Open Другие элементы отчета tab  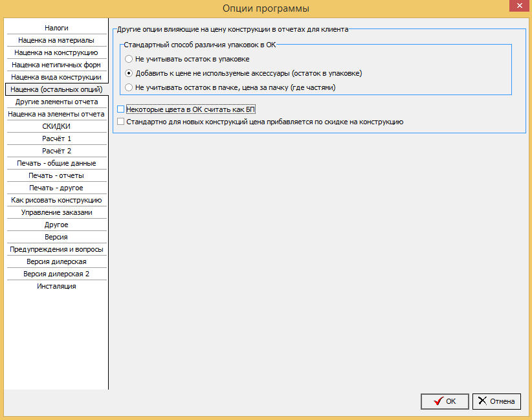click(x=56, y=102)
